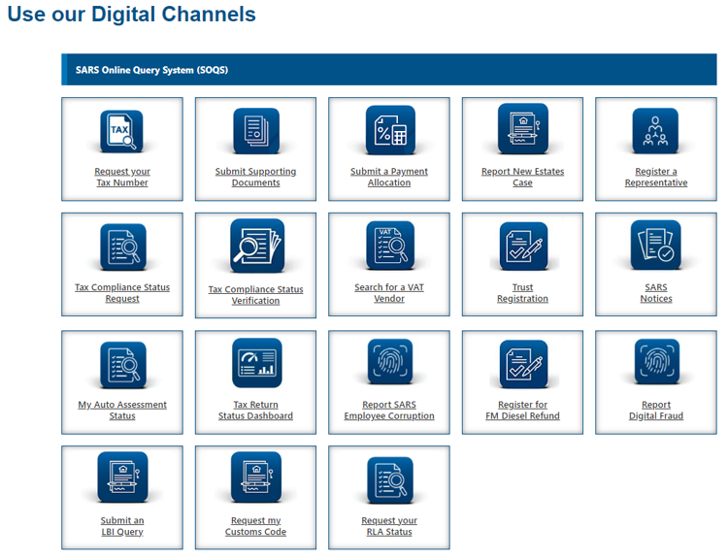Open the Register a Representative icon

click(x=655, y=131)
